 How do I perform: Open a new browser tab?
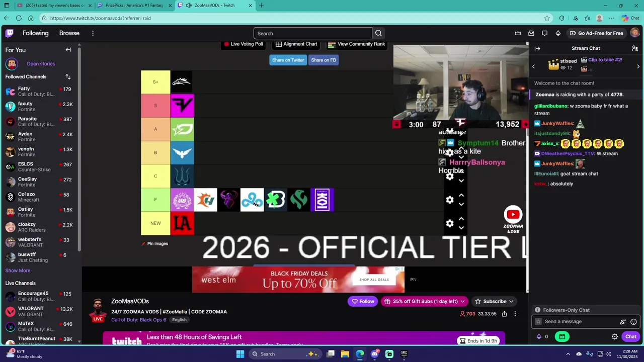[261, 6]
